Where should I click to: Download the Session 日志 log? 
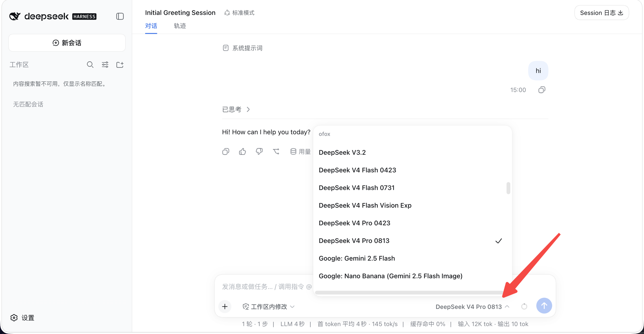(x=601, y=13)
